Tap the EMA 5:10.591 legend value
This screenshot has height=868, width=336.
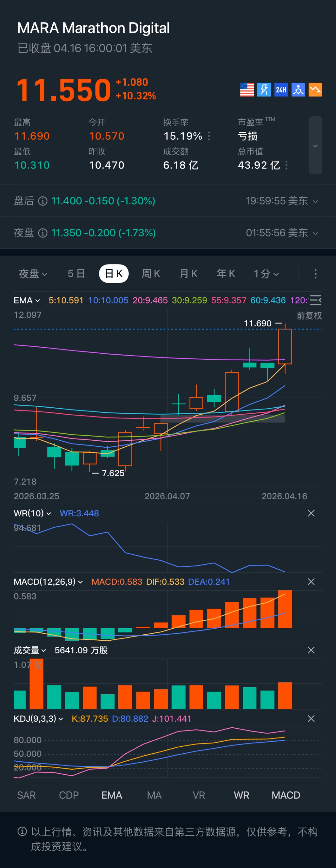(x=66, y=300)
